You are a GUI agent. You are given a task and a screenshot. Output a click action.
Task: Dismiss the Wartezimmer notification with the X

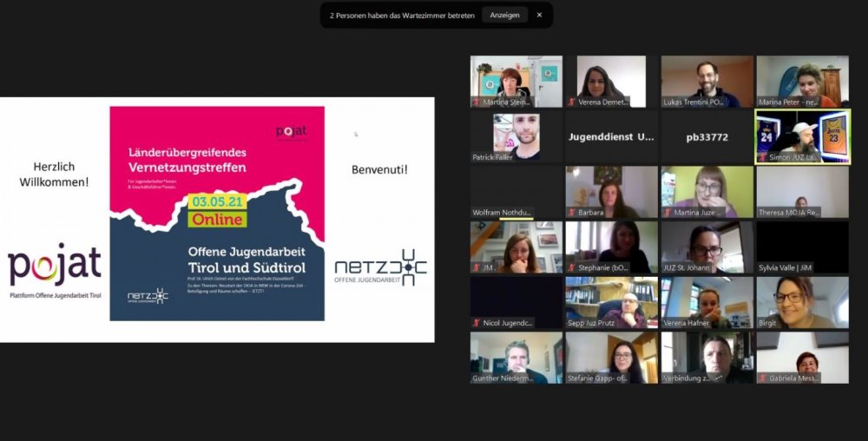(x=539, y=16)
